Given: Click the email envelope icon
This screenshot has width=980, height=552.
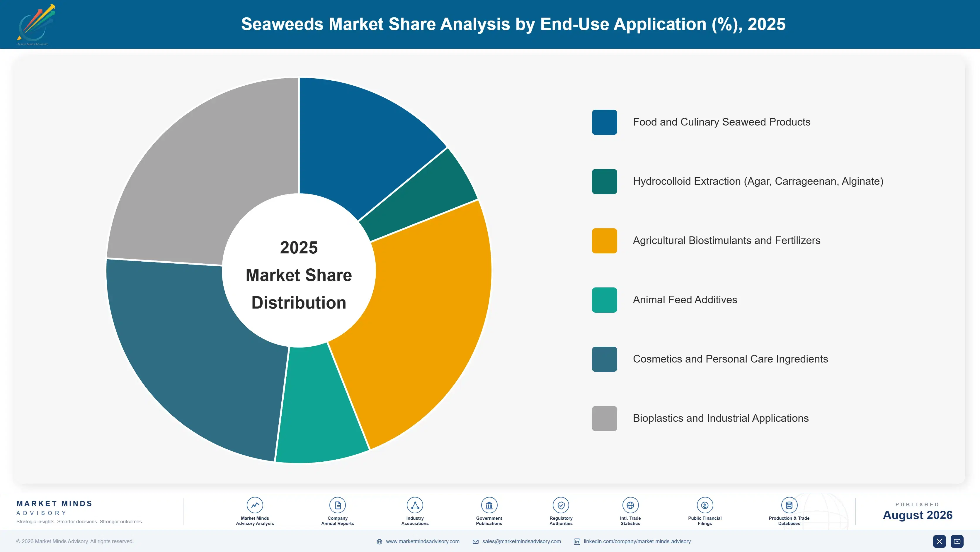Looking at the screenshot, I should (x=476, y=542).
